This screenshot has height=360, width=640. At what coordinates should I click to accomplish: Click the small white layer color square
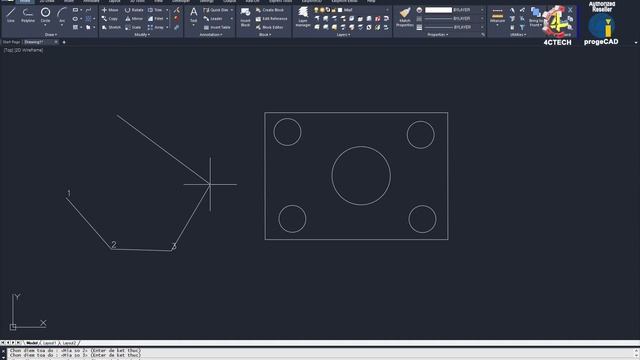point(340,10)
